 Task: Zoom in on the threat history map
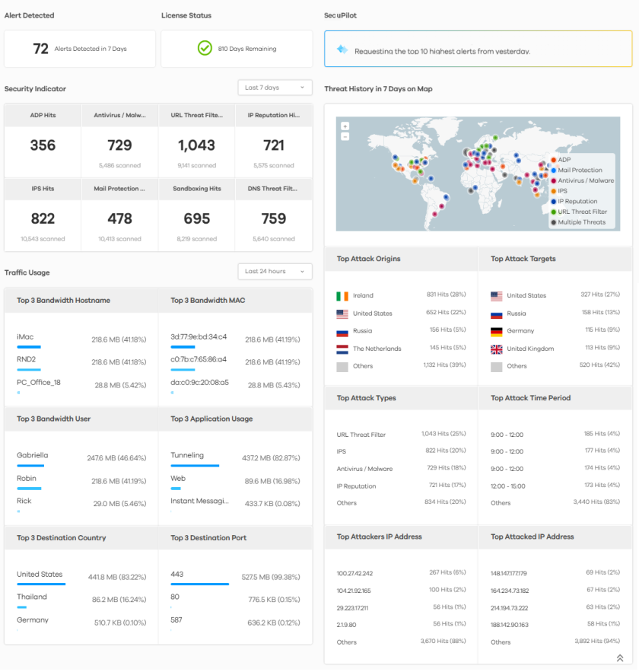345,126
